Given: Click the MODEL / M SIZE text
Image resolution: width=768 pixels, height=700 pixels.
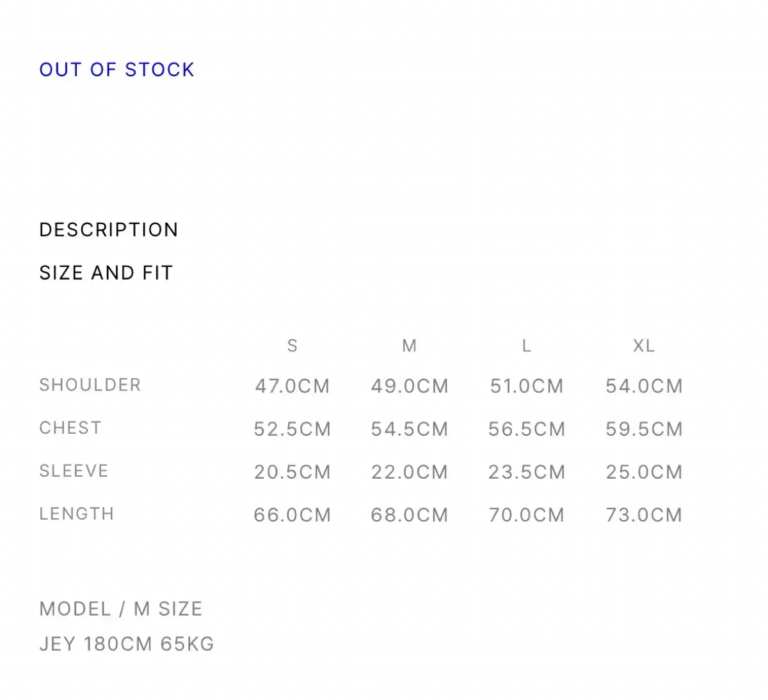Looking at the screenshot, I should [121, 609].
